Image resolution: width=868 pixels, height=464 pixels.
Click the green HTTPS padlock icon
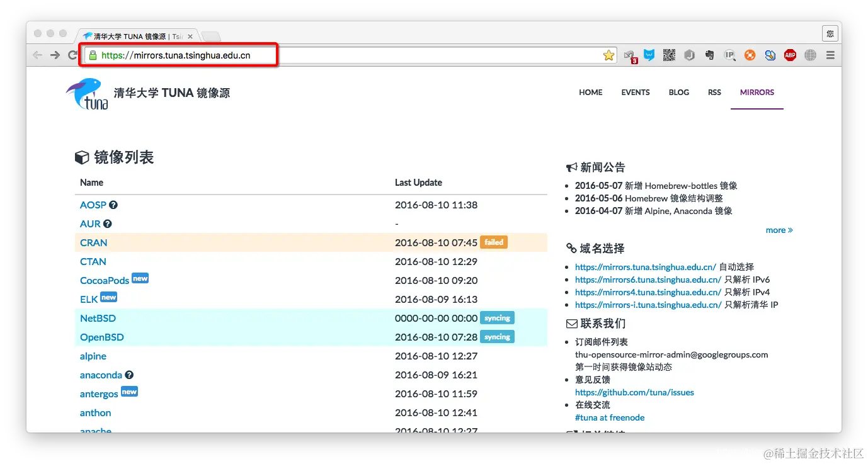coord(93,55)
